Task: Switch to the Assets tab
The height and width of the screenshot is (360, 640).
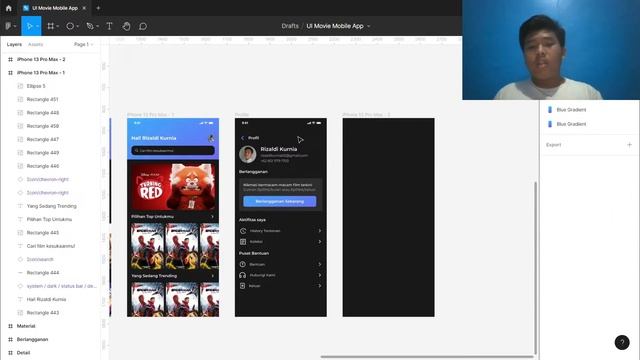Action: pos(36,44)
